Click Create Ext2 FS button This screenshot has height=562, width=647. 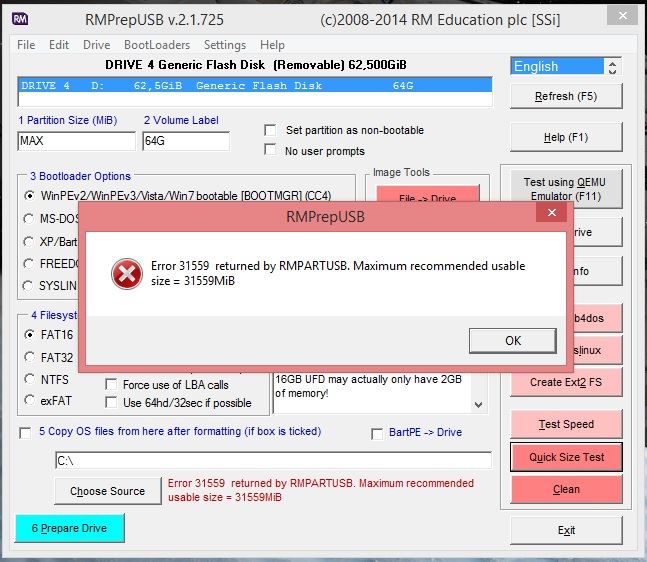[x=566, y=382]
